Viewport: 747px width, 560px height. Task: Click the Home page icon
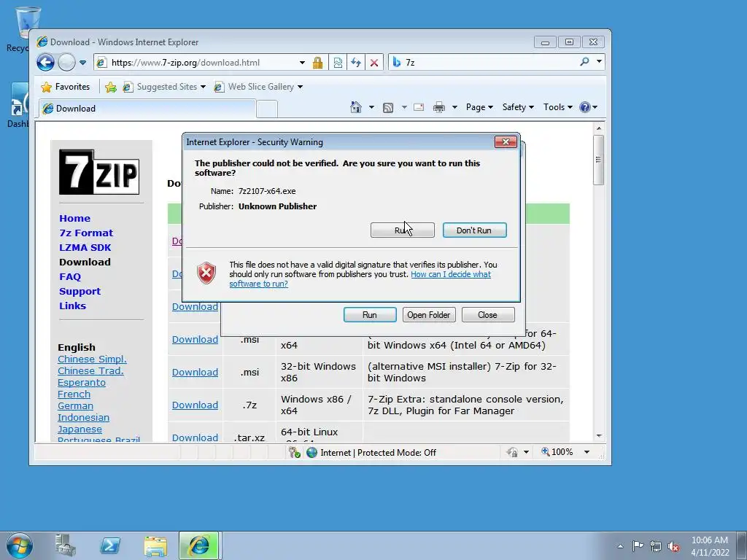[x=356, y=107]
